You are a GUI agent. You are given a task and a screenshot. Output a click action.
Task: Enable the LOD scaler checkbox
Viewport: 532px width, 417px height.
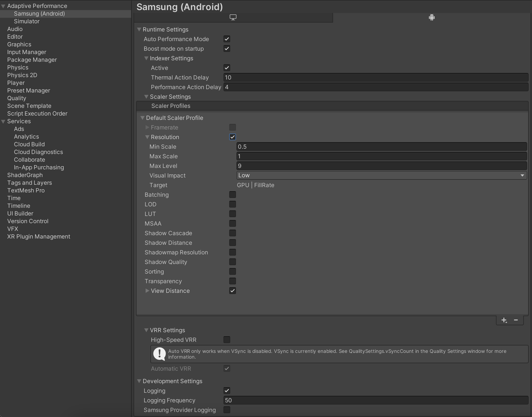(232, 204)
